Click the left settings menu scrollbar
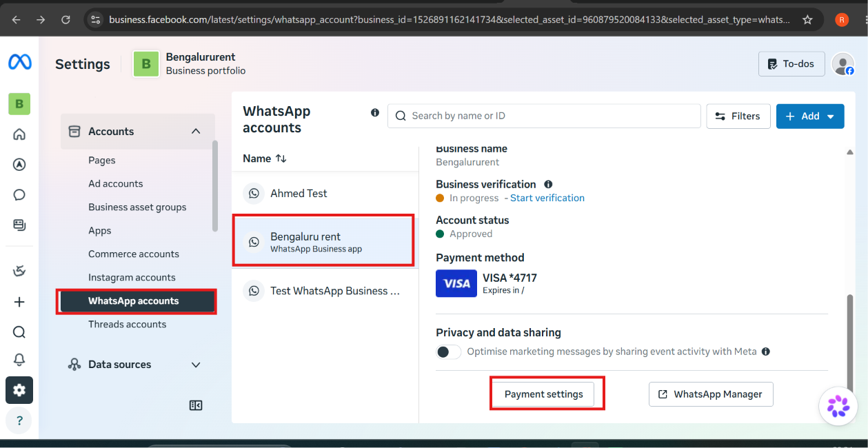This screenshot has width=868, height=448. click(x=215, y=186)
